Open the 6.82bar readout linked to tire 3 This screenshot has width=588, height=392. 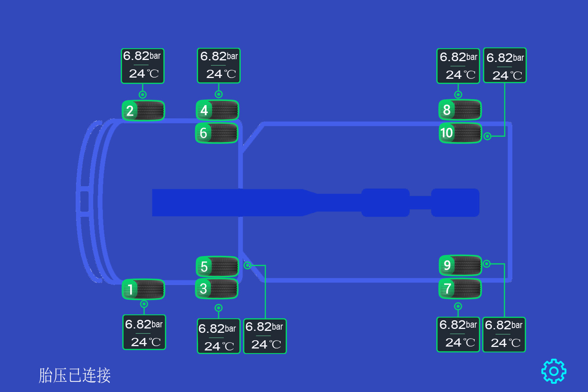(219, 336)
